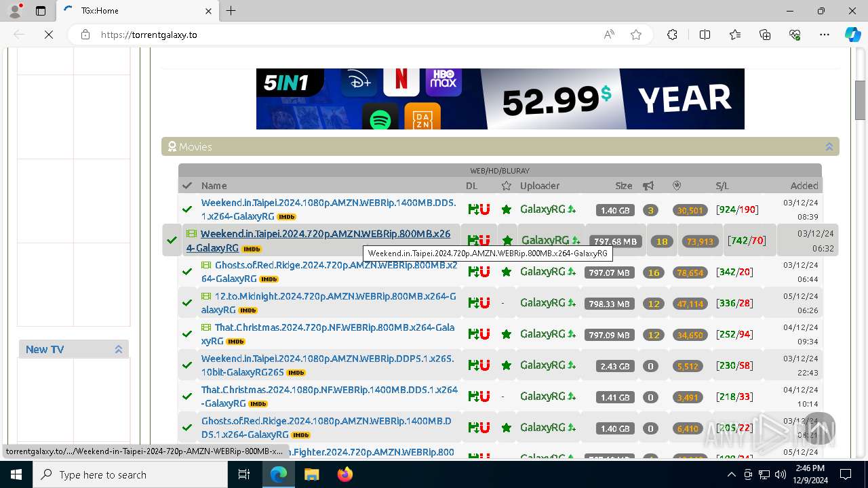Viewport: 868px width, 488px height.
Task: Open the Windows Start menu
Action: [x=16, y=474]
